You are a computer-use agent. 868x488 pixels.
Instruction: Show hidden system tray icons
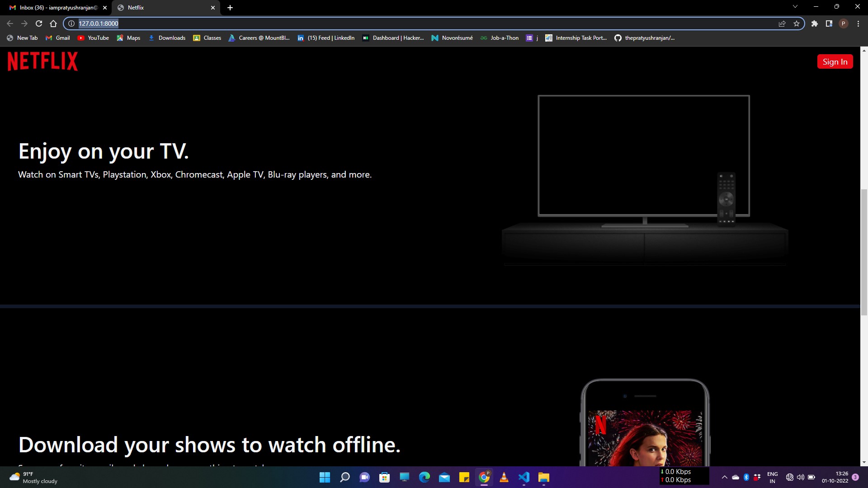pyautogui.click(x=724, y=477)
